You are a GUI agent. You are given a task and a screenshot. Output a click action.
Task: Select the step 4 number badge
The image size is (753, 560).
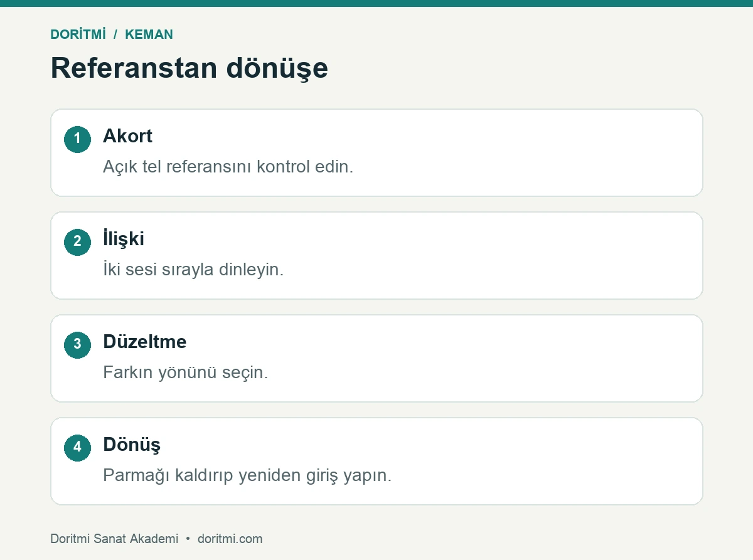[77, 447]
